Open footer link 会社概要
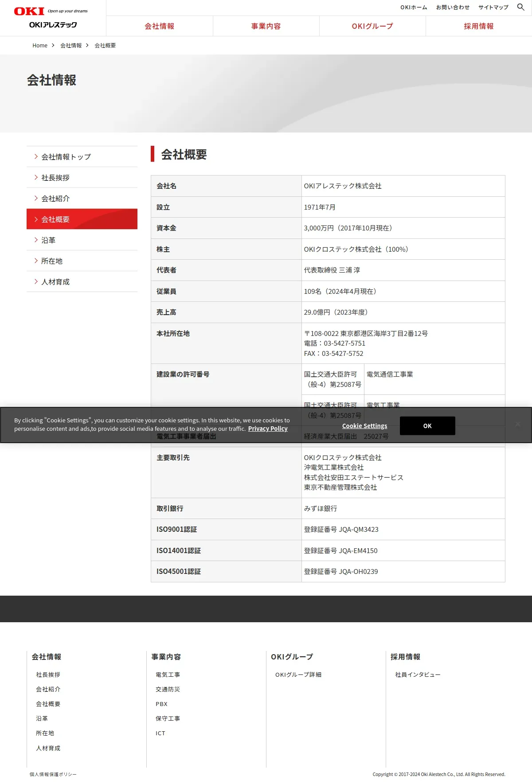 point(48,704)
